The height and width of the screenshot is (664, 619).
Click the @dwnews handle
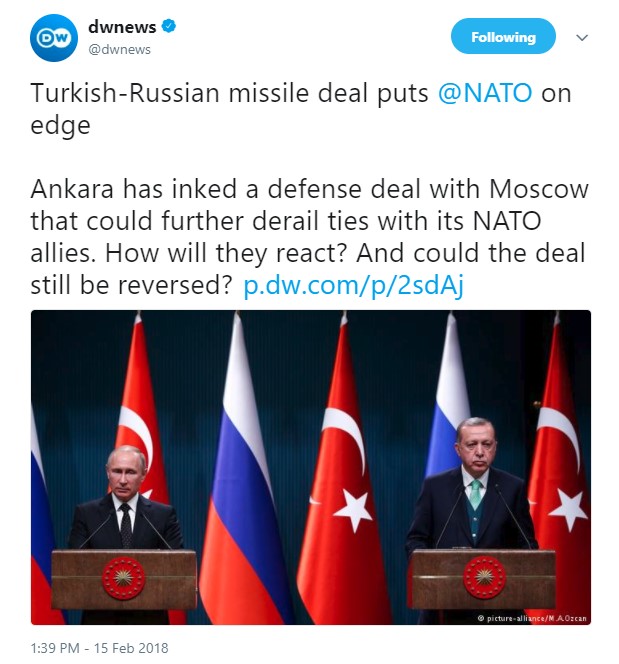tap(119, 46)
